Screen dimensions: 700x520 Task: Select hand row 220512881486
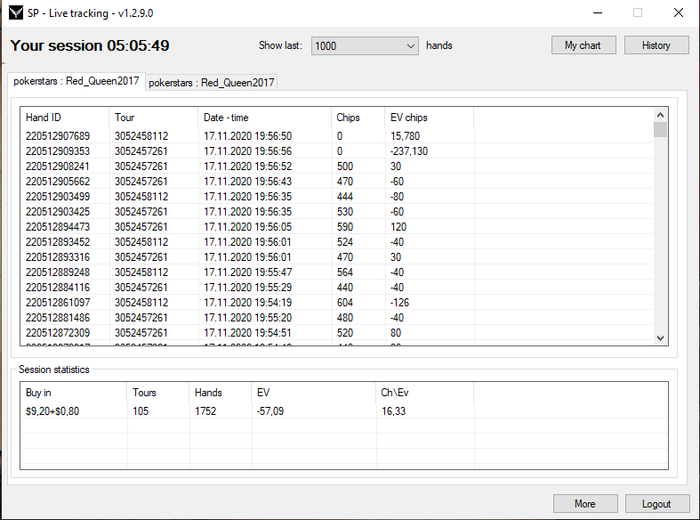coord(337,318)
